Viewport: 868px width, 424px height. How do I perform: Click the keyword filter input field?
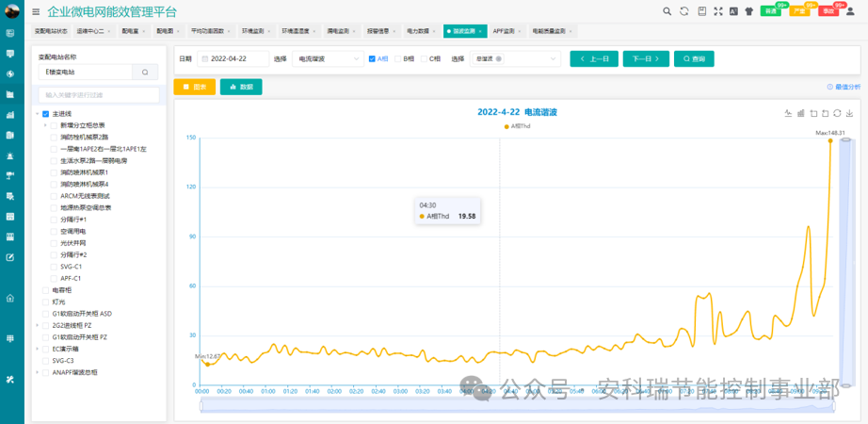99,95
